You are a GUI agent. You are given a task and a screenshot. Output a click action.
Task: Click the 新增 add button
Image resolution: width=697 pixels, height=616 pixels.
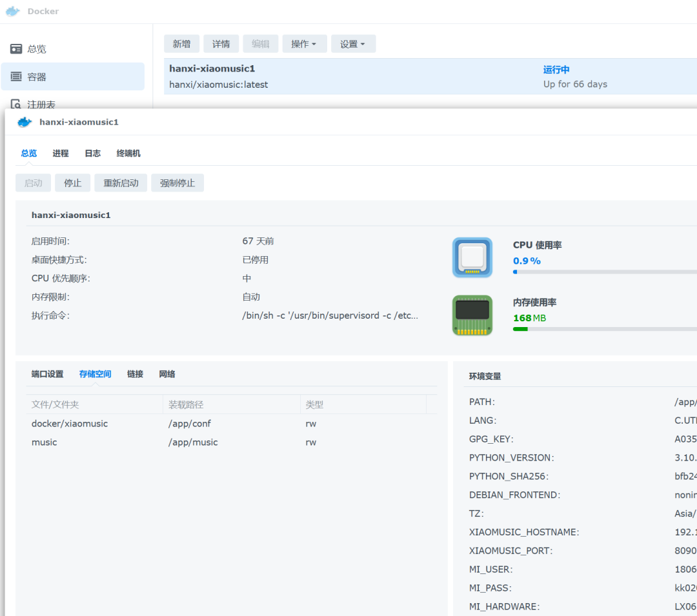(x=181, y=44)
